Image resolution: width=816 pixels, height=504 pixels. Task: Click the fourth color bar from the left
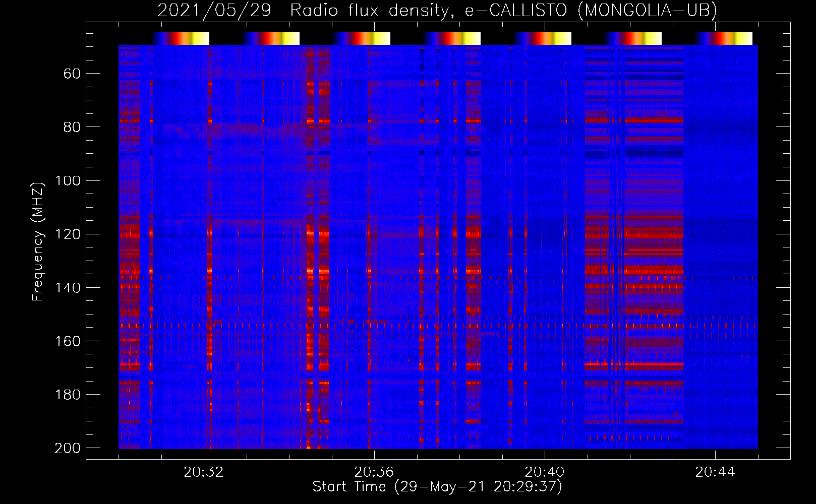click(452, 38)
